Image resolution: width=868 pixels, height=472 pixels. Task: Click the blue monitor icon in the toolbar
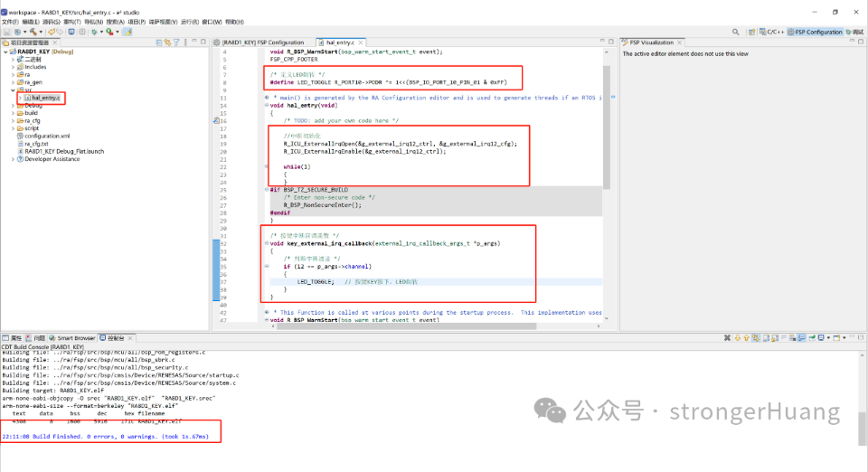[71, 32]
